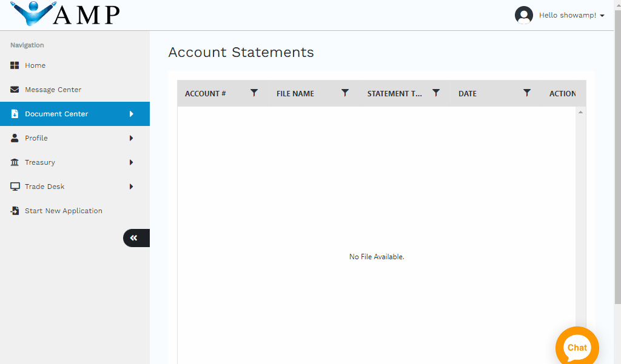Click the AMP logo in the header
This screenshot has height=364, width=621.
[65, 14]
